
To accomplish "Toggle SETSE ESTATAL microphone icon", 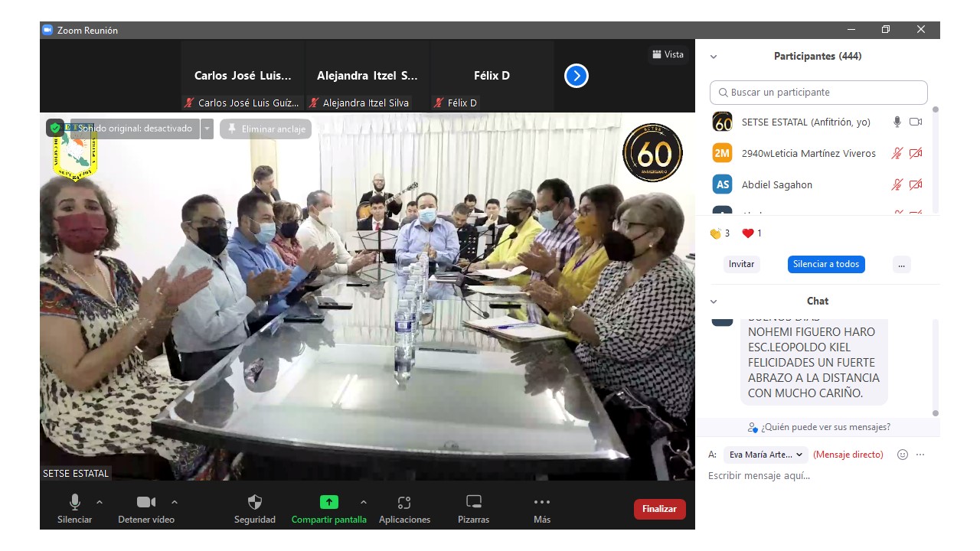I will [x=897, y=122].
